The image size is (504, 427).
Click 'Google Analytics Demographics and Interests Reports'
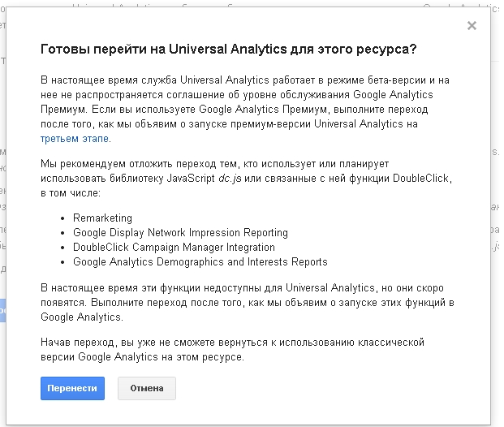200,261
